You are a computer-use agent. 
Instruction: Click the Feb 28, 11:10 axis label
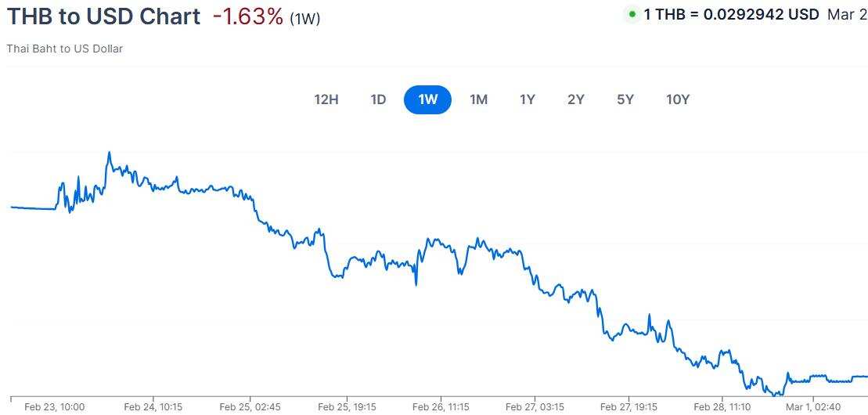pyautogui.click(x=722, y=407)
